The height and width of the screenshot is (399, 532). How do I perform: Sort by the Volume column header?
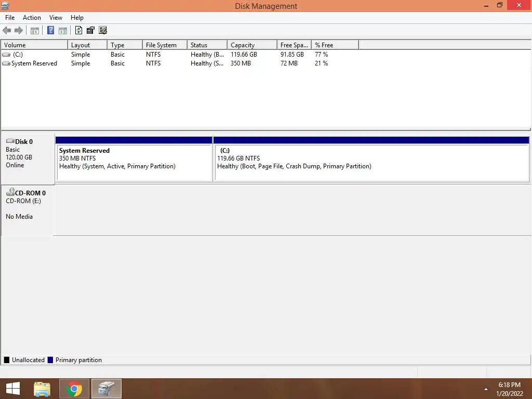point(34,45)
